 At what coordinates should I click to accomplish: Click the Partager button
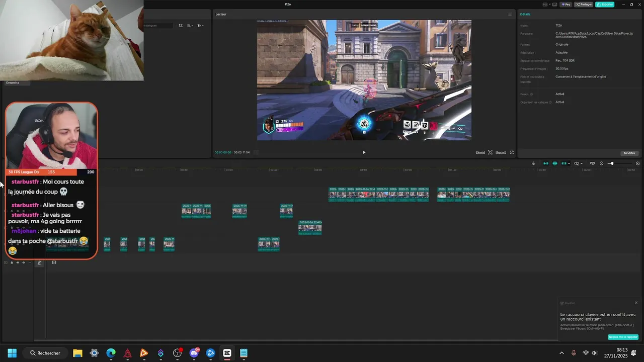click(x=584, y=5)
